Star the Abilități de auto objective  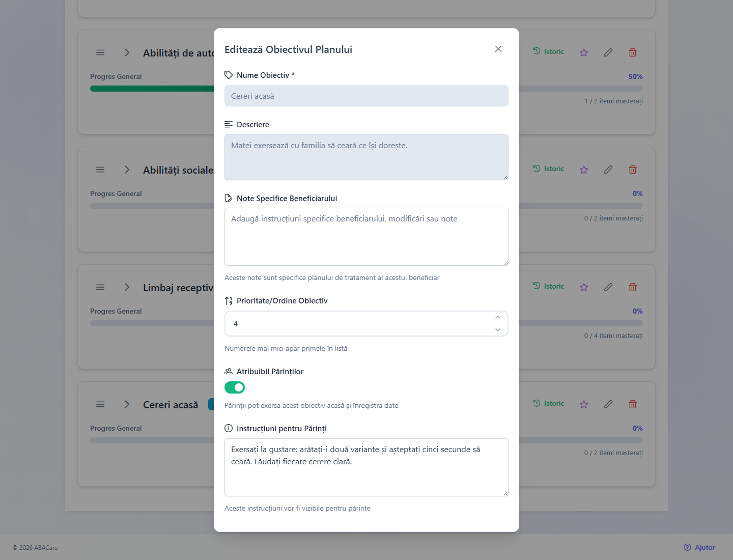tap(584, 52)
